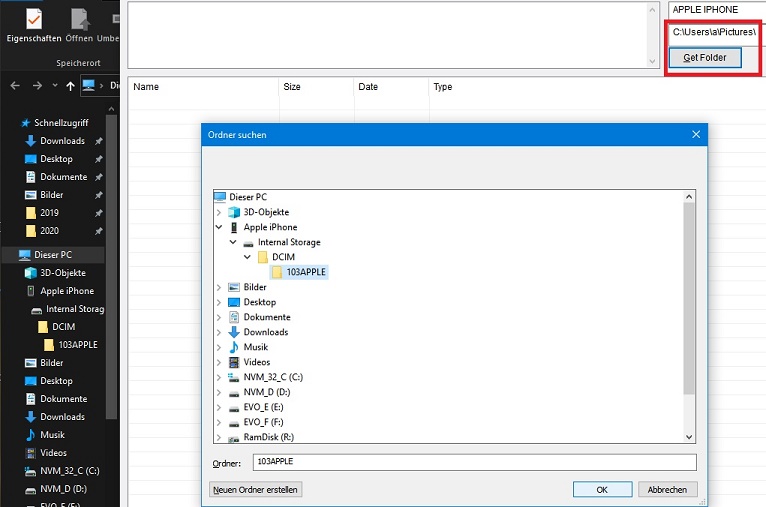
Task: Click the Apple iPhone device icon in dialog
Action: (x=234, y=227)
